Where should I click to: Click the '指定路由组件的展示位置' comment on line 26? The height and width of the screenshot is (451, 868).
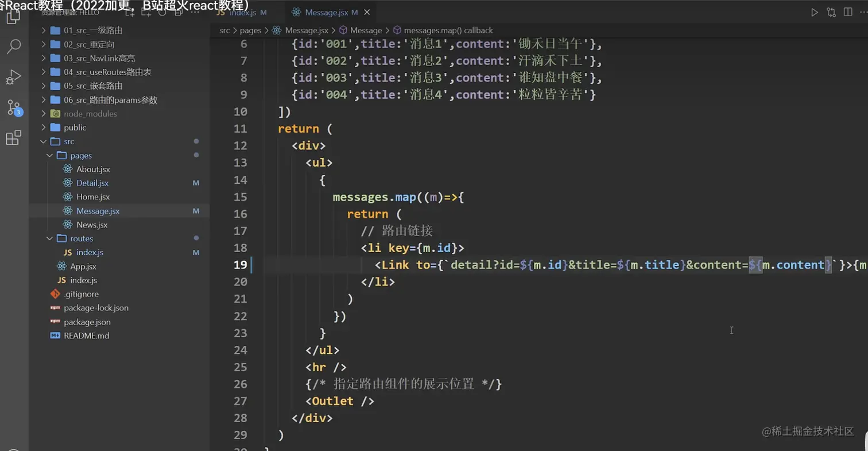coord(404,384)
